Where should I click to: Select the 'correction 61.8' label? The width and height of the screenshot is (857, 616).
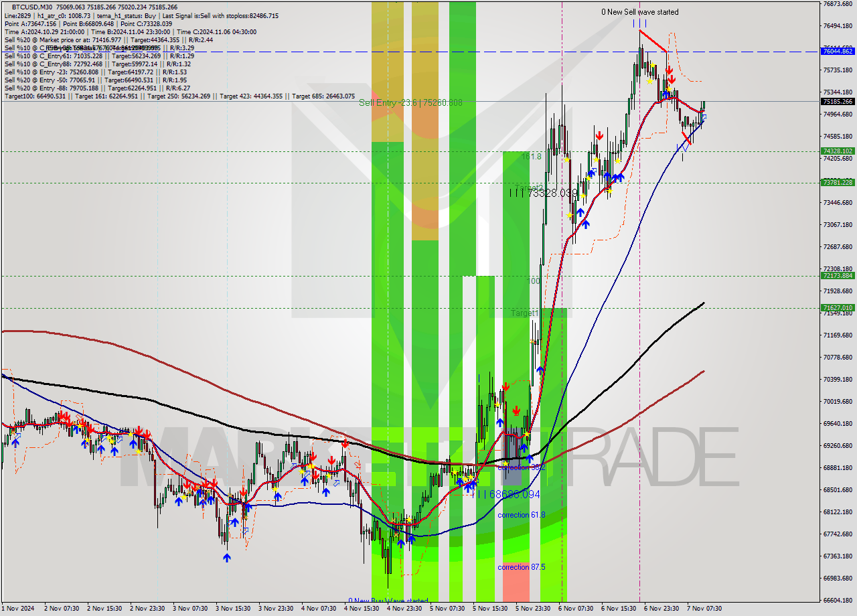[522, 515]
